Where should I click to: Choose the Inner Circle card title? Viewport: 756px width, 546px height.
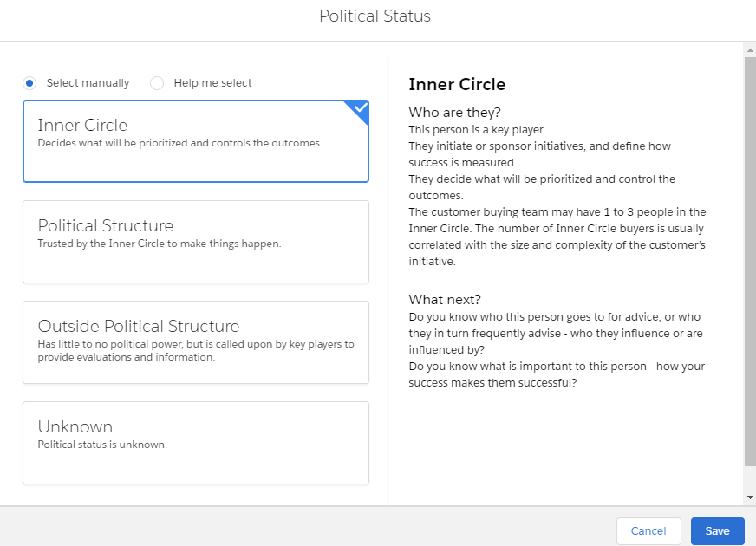coord(82,126)
